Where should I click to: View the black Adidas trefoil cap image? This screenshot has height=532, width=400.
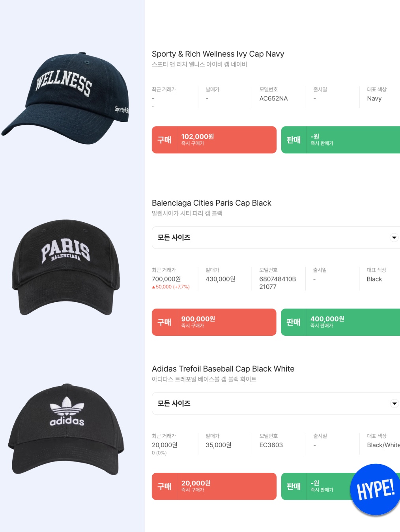66,429
